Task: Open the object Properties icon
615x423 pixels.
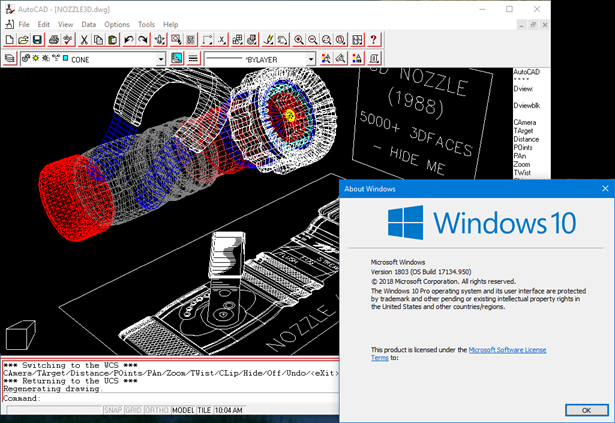Action: click(357, 59)
